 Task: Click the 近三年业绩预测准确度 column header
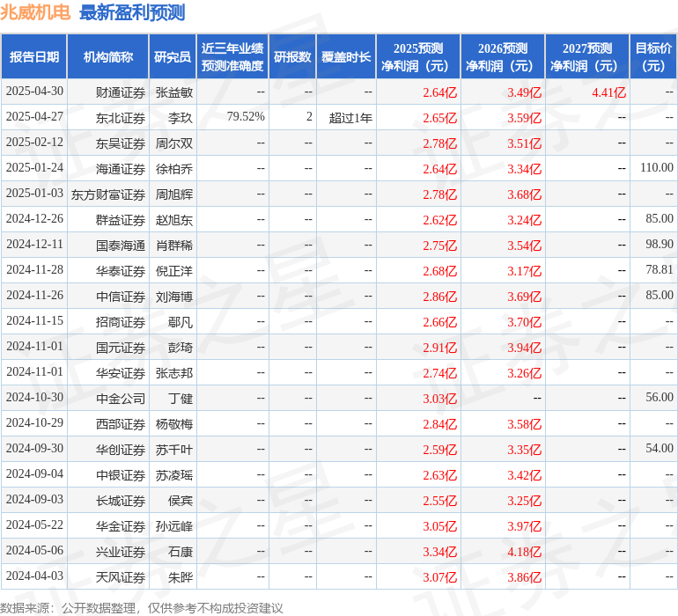pyautogui.click(x=232, y=56)
